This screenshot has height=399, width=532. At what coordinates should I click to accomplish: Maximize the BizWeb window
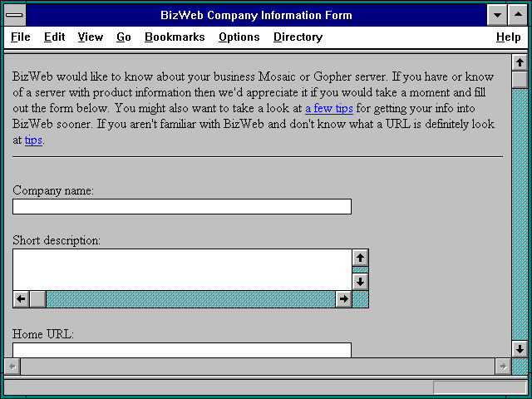click(518, 15)
